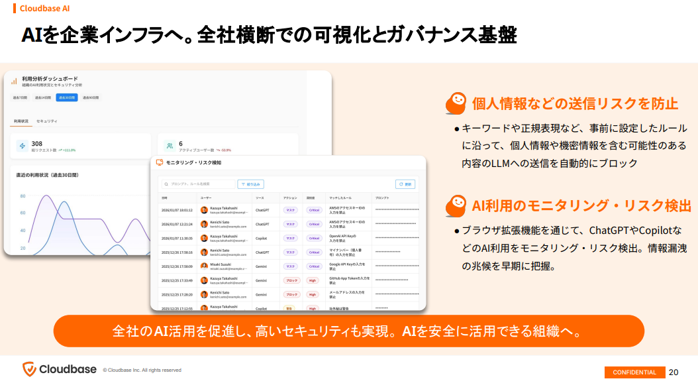698x389 pixels.
Task: Click the copyright text © Cloudbase Inc.
Action: click(142, 370)
